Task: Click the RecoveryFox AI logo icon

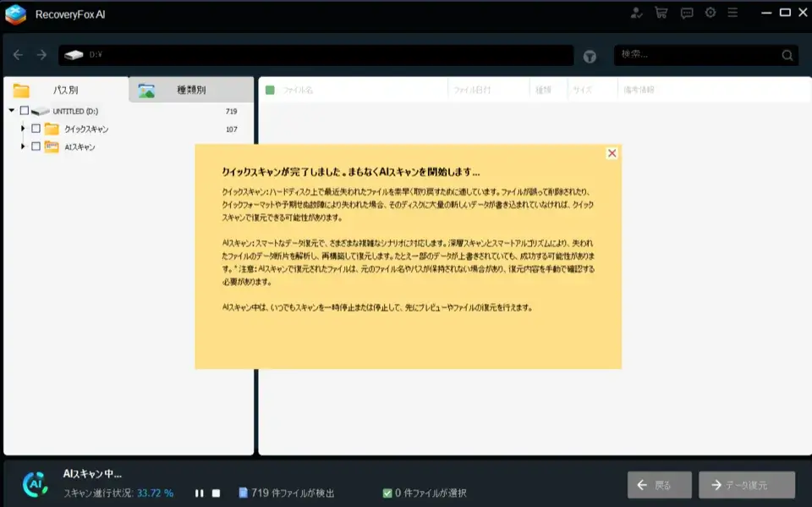Action: click(15, 14)
